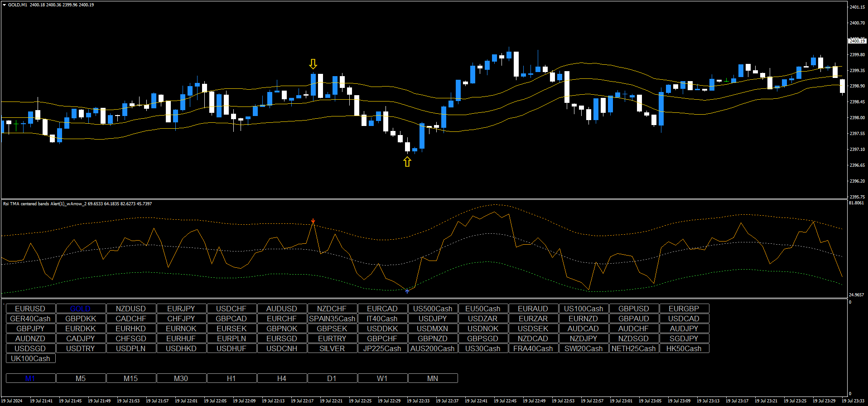
Task: Pick the USDCAD symbol button
Action: (684, 319)
